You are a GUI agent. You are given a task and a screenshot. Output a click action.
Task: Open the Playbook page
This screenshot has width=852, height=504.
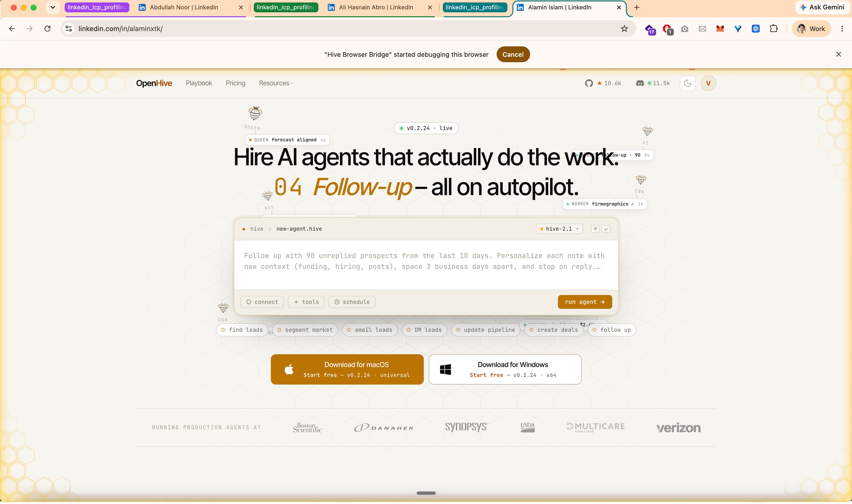tap(199, 83)
